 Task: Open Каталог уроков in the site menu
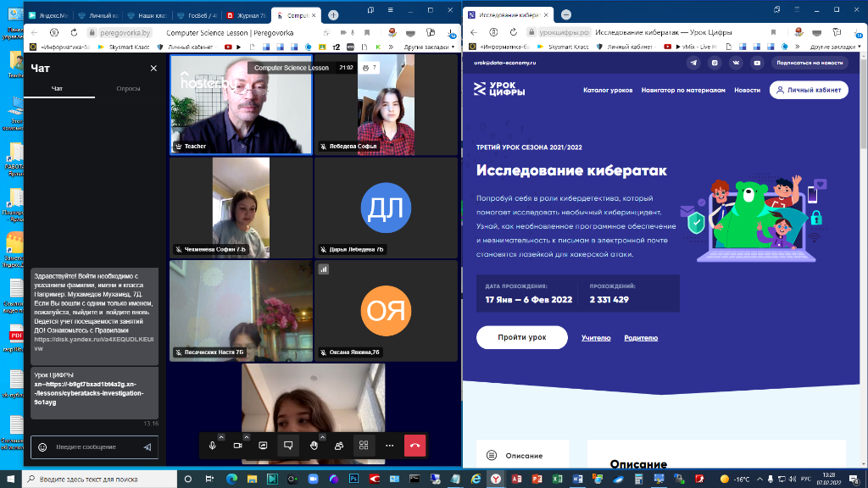tap(608, 90)
